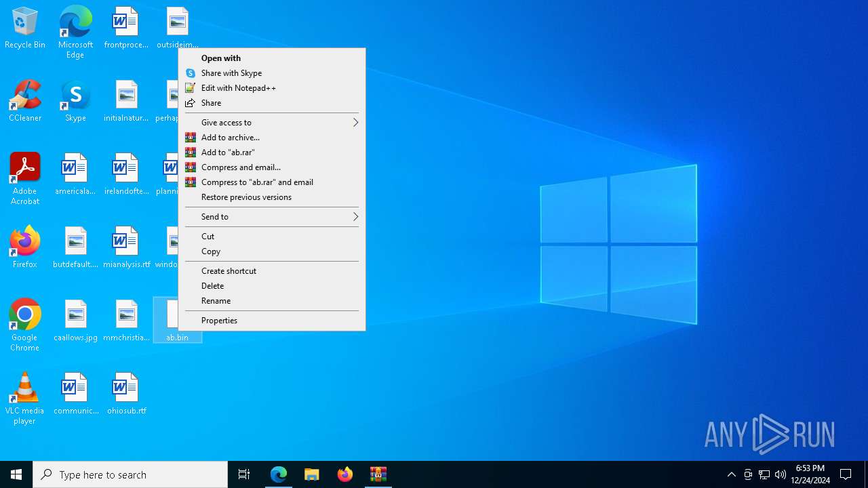Screen dimensions: 868x488
Task: Open the clock and date flyout
Action: (810, 474)
